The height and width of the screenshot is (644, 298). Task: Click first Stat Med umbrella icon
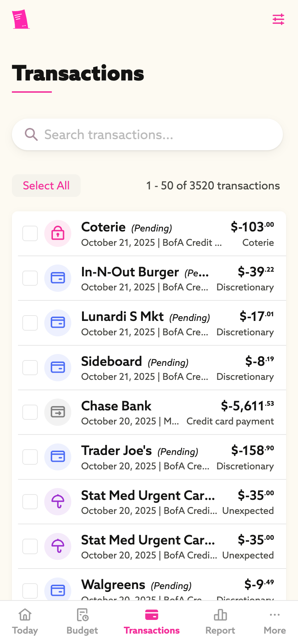tap(58, 501)
